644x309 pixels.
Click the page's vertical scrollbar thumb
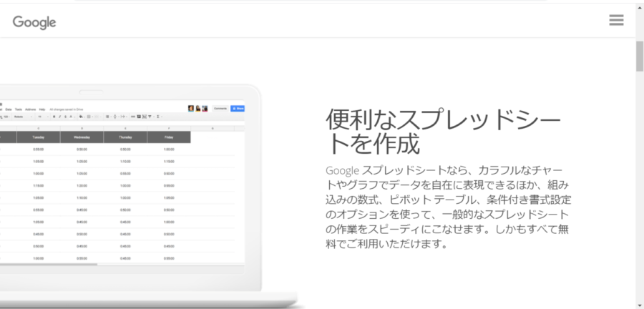pos(639,57)
